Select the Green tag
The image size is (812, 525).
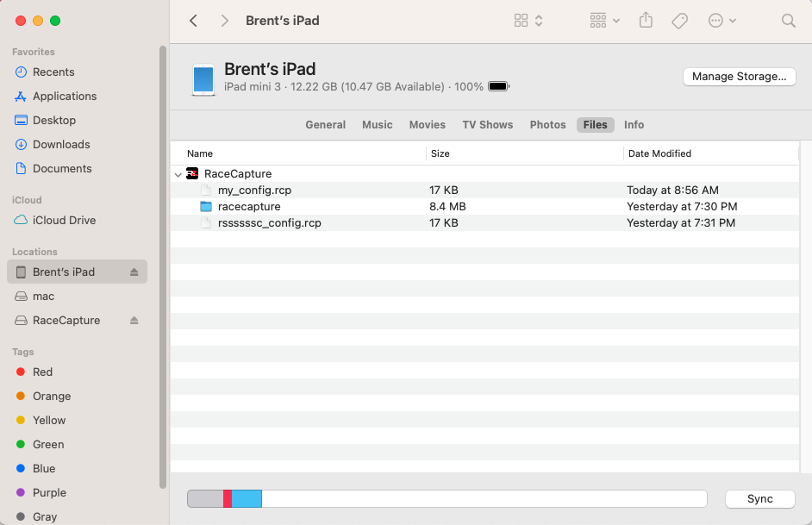click(x=78, y=444)
